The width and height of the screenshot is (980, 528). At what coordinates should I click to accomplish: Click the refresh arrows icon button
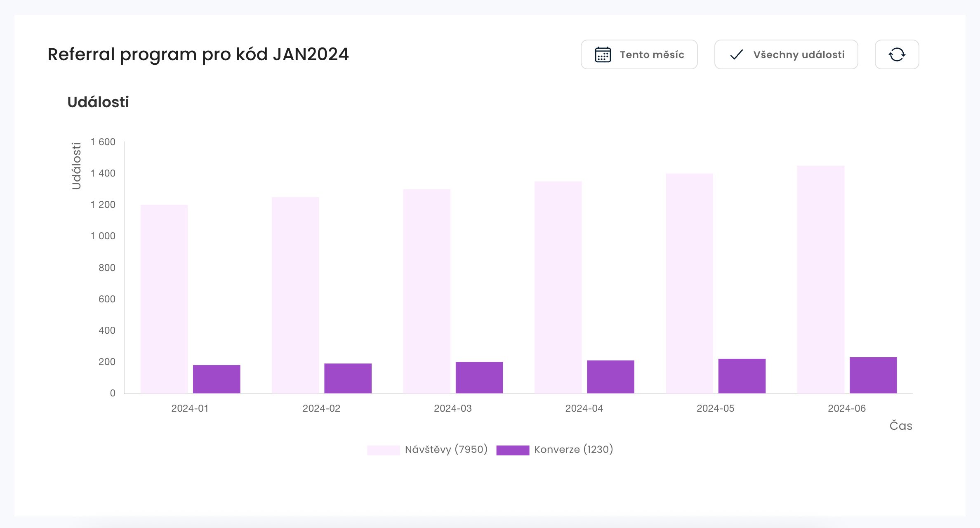[x=897, y=54]
